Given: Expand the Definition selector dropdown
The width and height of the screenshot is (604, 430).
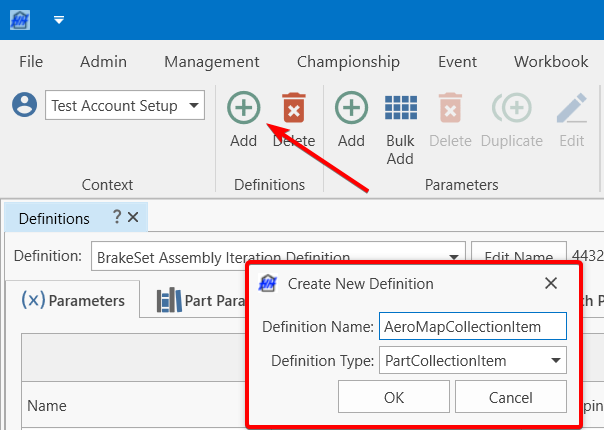Looking at the screenshot, I should (x=454, y=257).
